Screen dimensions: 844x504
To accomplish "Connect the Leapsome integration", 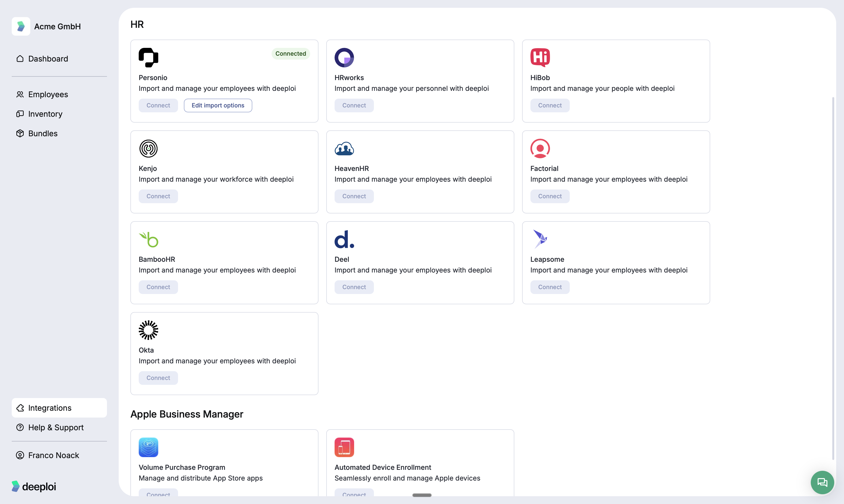I will coord(550,287).
